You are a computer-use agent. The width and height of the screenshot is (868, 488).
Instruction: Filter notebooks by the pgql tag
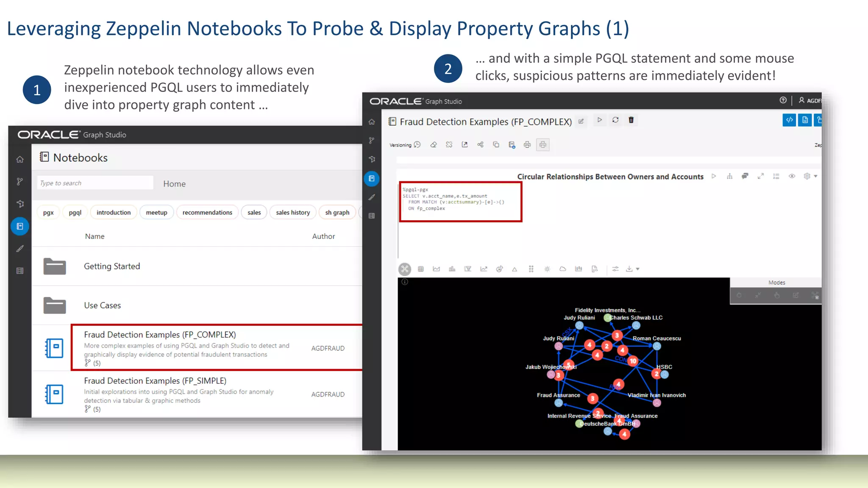75,212
